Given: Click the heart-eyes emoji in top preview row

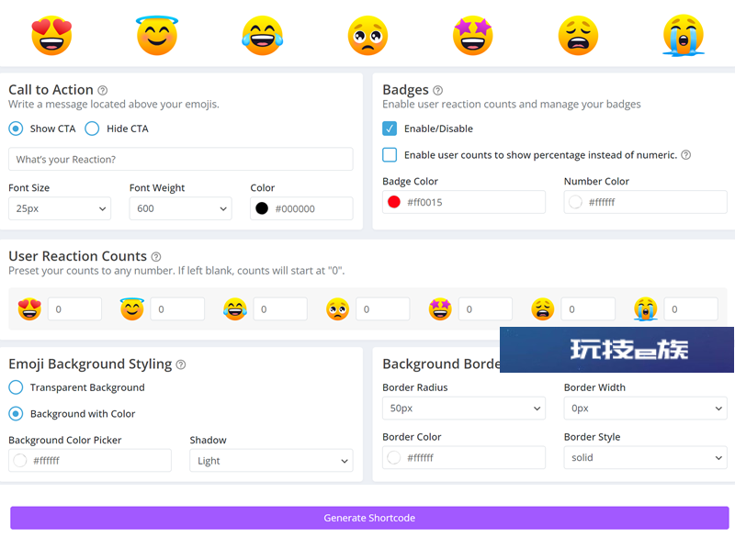Looking at the screenshot, I should (x=51, y=36).
